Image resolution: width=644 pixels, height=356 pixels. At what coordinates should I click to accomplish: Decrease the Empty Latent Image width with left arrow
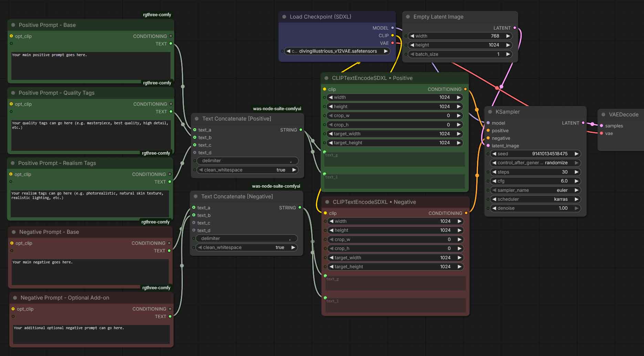tap(412, 36)
